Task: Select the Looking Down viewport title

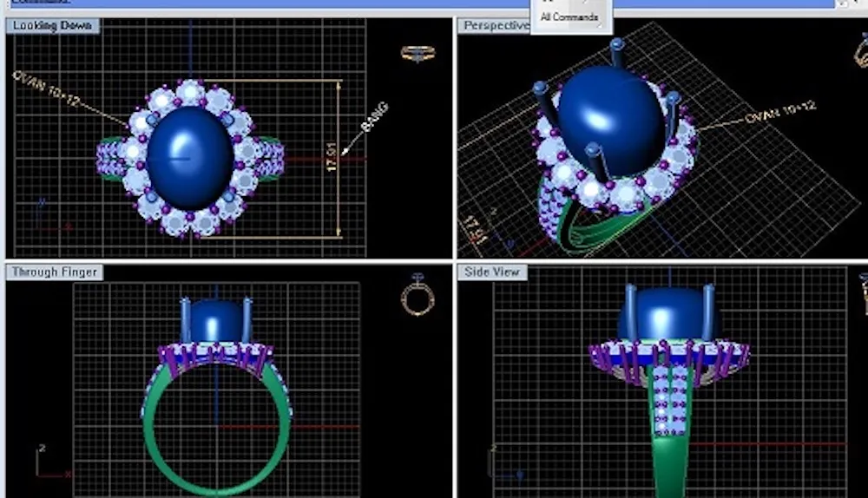Action: 52,26
